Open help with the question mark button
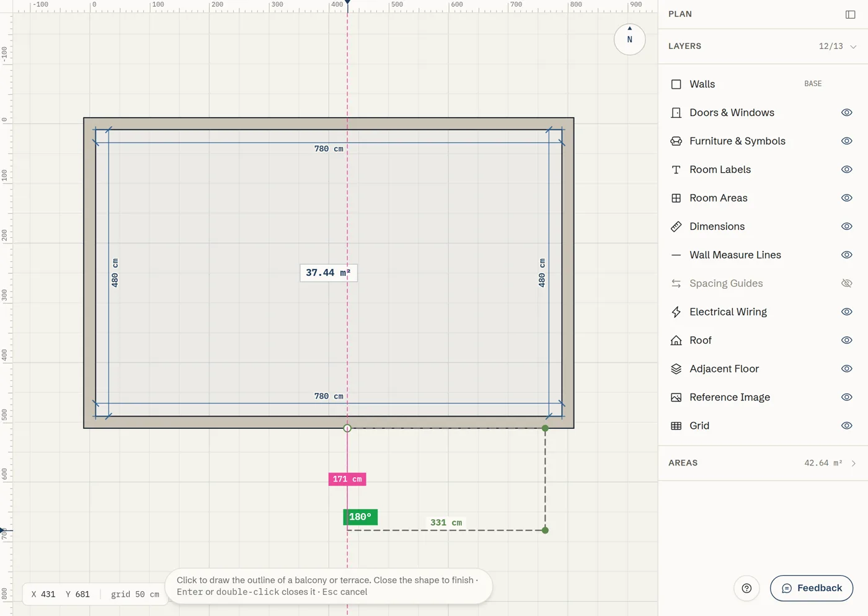The width and height of the screenshot is (868, 616). (746, 589)
